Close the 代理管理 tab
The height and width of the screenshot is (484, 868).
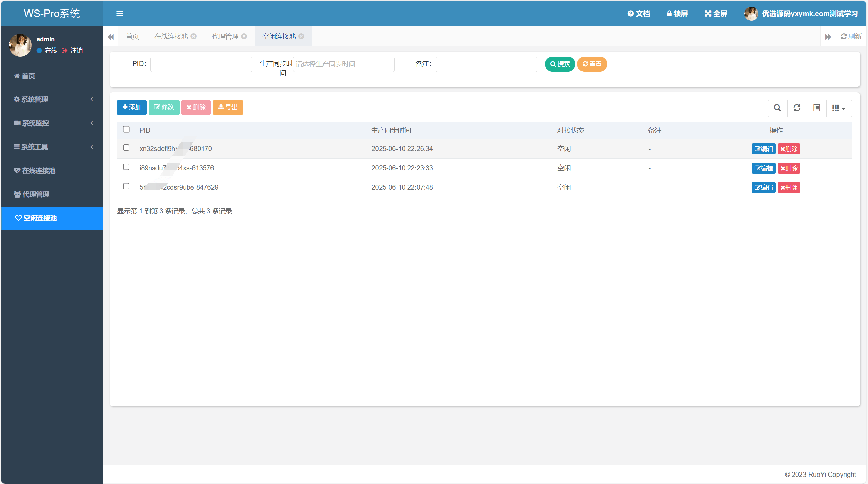244,36
